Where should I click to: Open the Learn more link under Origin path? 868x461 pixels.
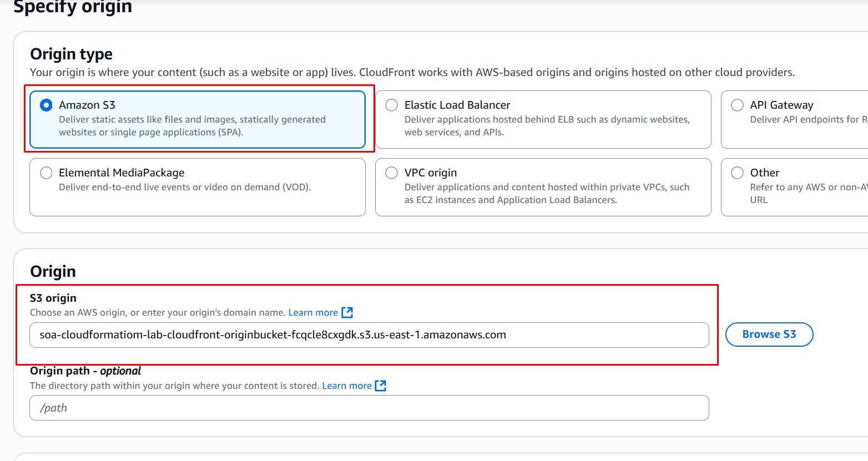coord(347,386)
